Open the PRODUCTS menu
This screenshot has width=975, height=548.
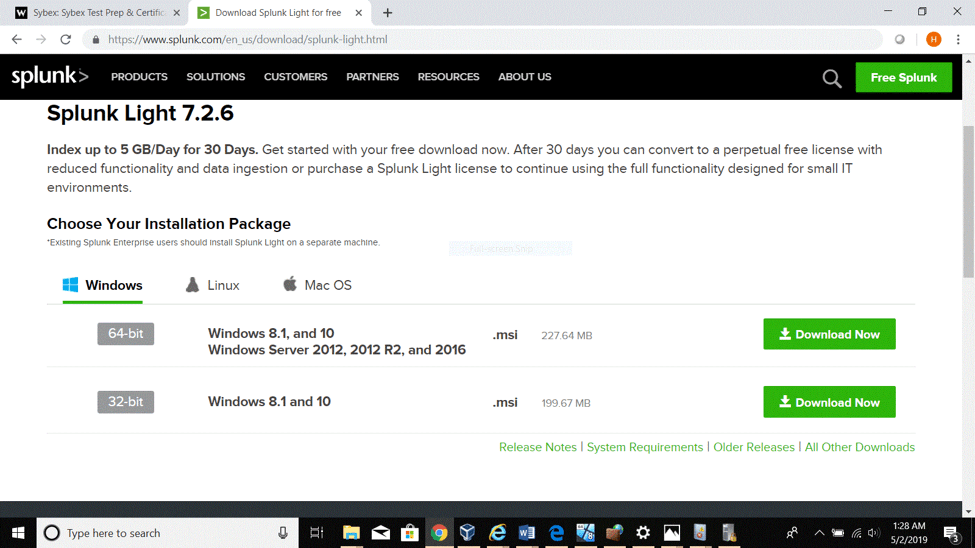pos(139,77)
